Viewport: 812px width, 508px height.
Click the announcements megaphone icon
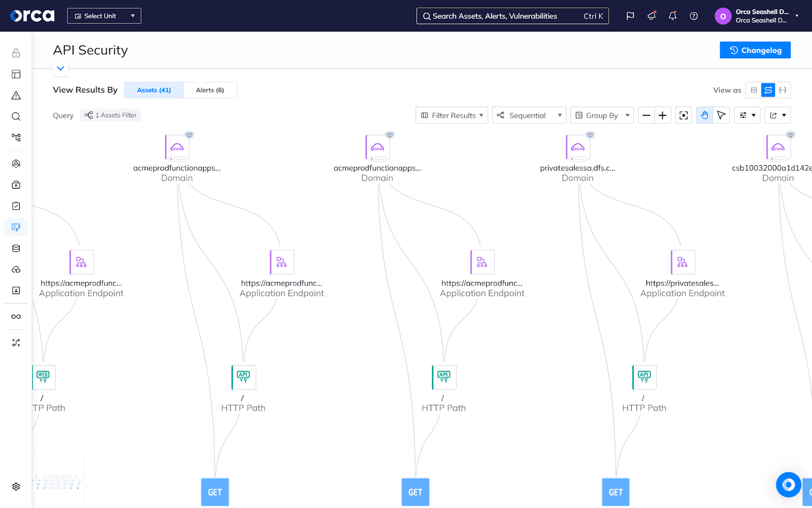[x=652, y=16]
